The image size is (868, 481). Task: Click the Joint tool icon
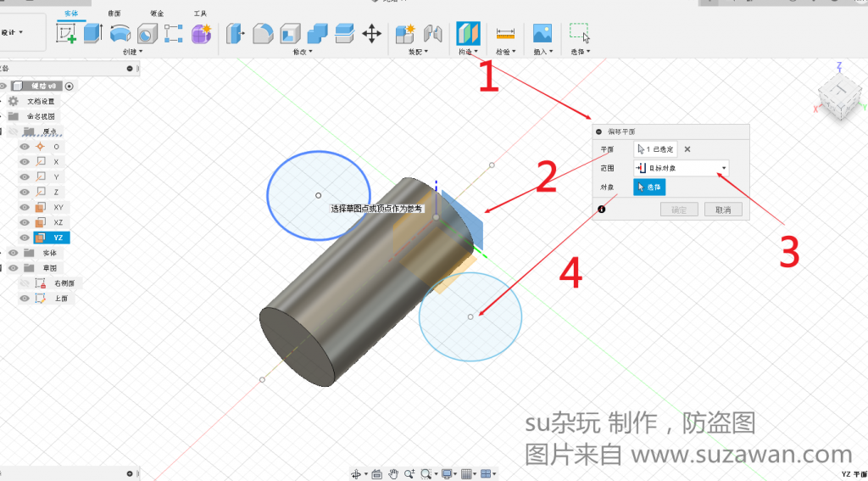pos(433,33)
